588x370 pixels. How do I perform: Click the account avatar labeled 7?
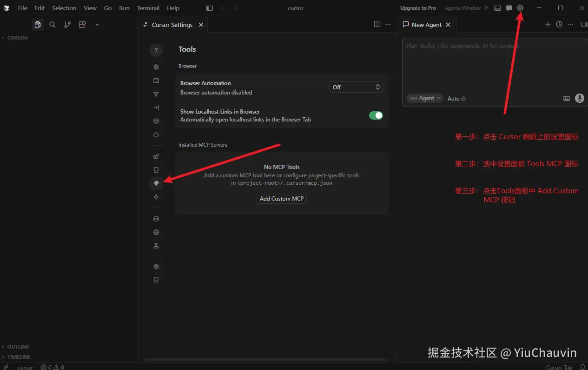click(156, 50)
